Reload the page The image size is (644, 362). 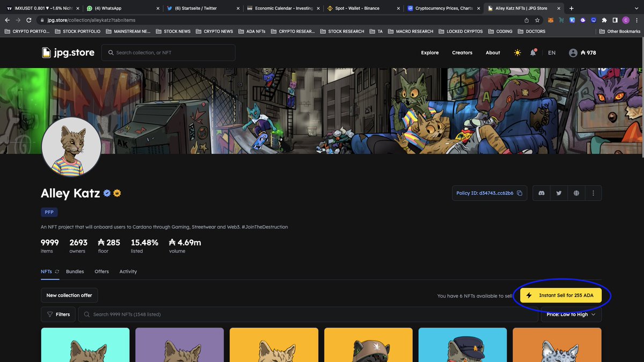click(30, 20)
